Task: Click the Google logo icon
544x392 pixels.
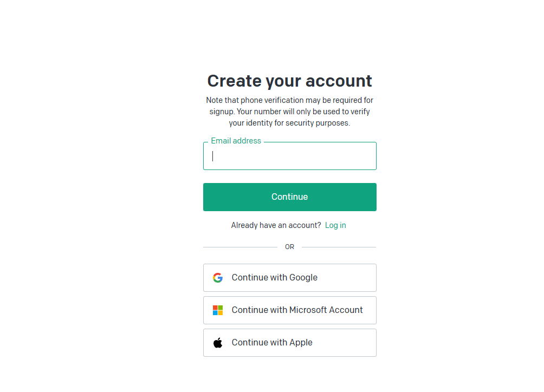Action: [218, 278]
